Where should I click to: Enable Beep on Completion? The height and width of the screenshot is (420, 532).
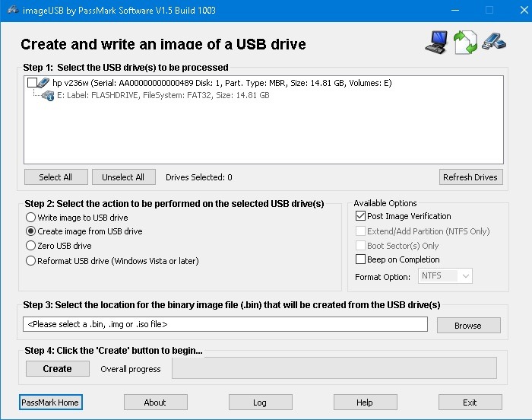pyautogui.click(x=360, y=259)
